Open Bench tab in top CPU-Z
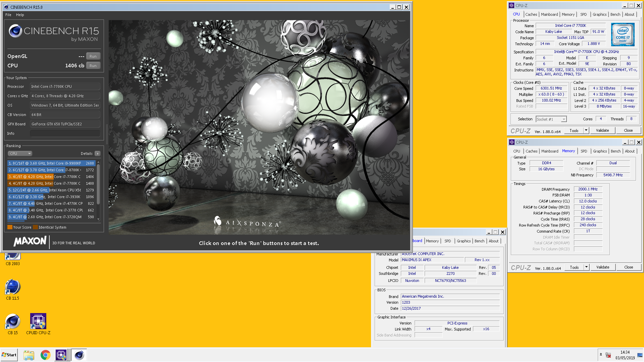 (x=615, y=14)
